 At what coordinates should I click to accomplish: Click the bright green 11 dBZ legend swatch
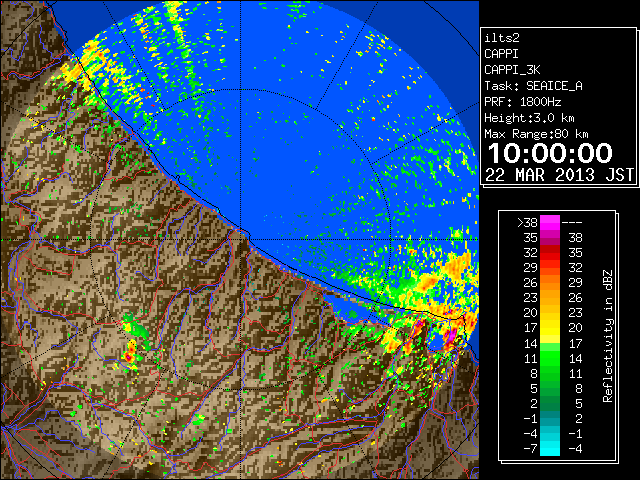pyautogui.click(x=550, y=358)
